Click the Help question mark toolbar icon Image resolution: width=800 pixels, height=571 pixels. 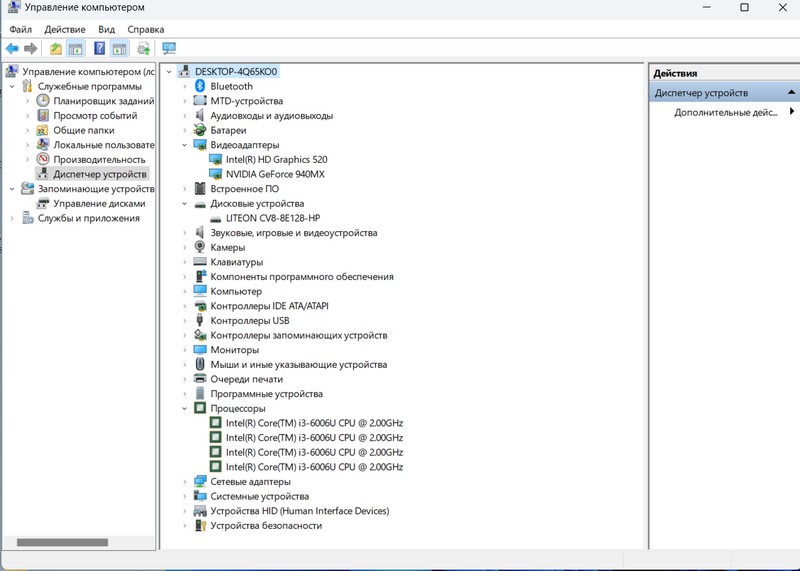[100, 49]
